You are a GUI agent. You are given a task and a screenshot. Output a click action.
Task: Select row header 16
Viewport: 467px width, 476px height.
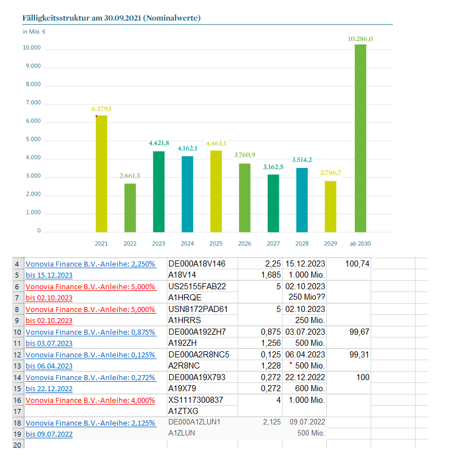click(18, 401)
